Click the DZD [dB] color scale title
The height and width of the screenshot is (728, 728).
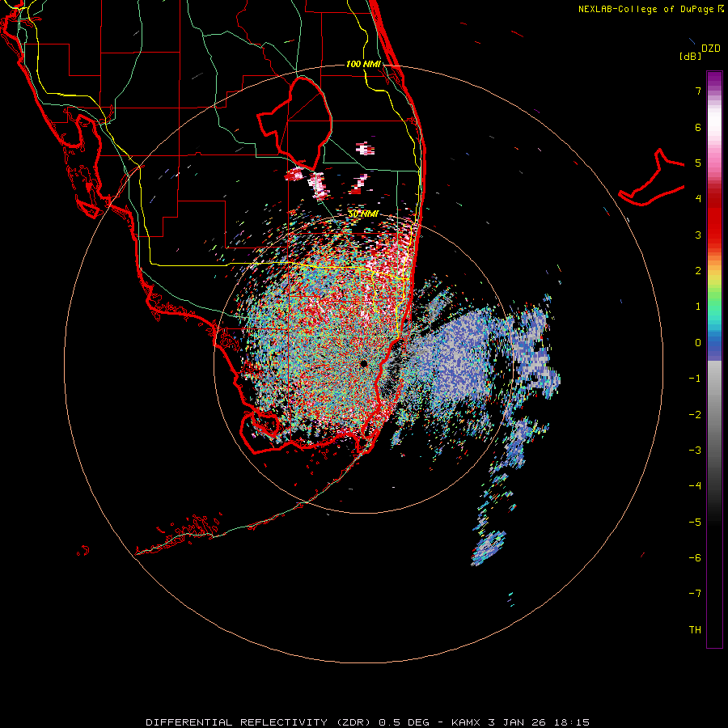point(700,52)
